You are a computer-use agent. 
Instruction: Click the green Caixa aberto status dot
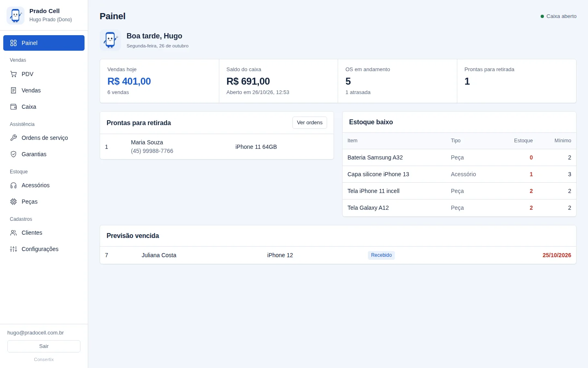click(542, 16)
